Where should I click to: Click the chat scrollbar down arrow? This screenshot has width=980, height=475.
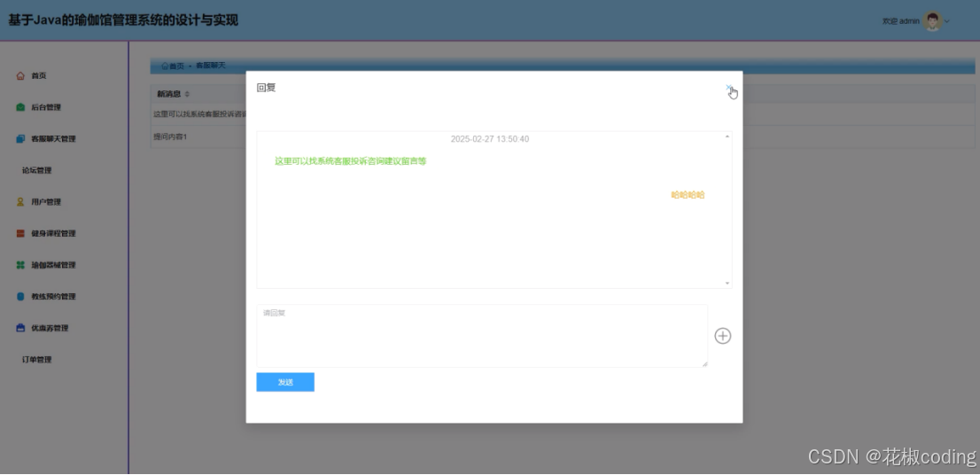point(727,283)
